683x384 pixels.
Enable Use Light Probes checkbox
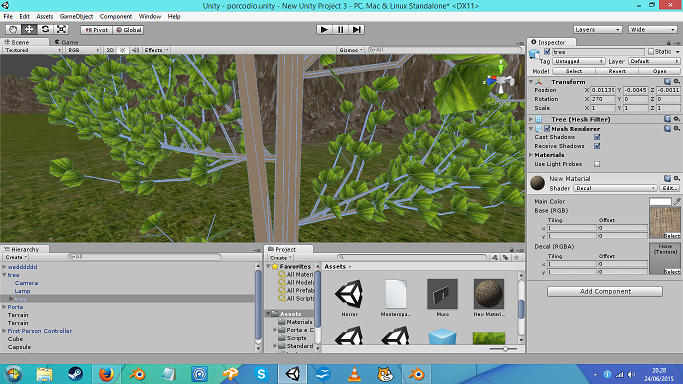point(597,164)
